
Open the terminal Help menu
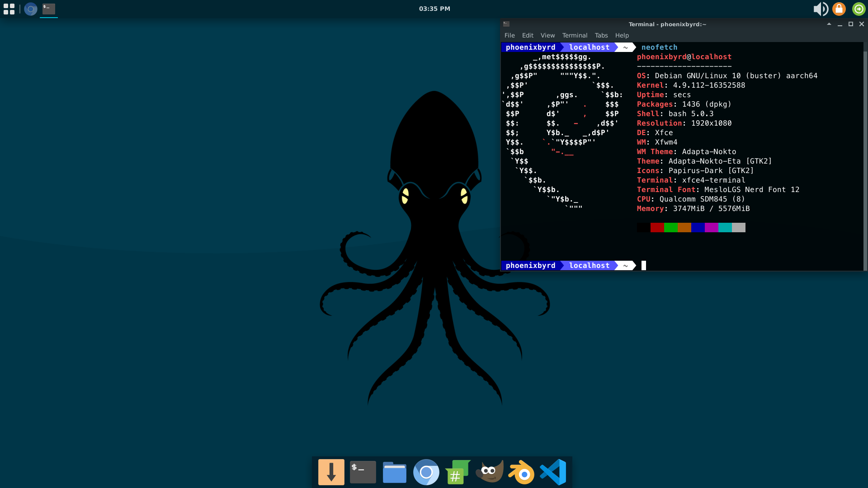point(622,35)
